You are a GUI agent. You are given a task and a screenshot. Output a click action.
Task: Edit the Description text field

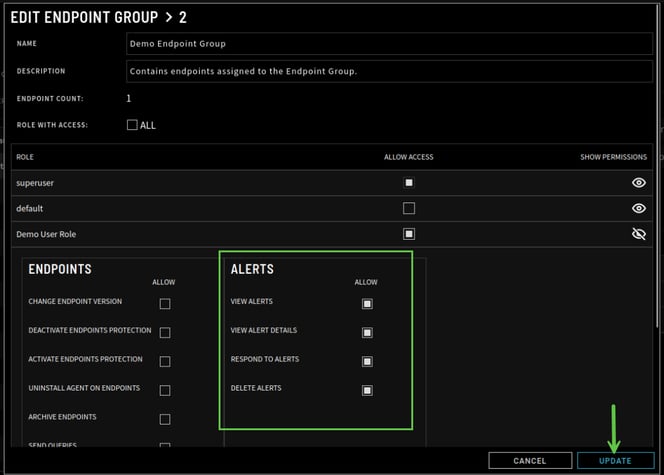(389, 71)
